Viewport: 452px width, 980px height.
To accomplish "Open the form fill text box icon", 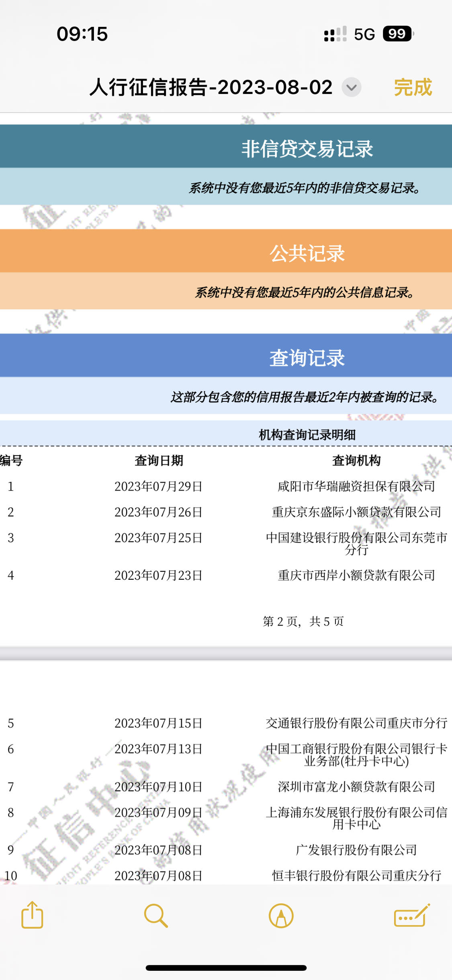I will tap(412, 915).
